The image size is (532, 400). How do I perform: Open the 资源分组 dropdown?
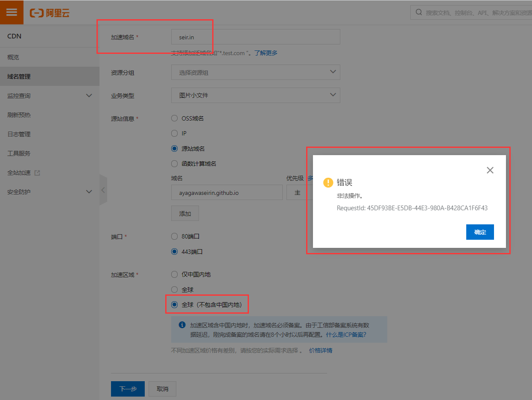point(255,72)
